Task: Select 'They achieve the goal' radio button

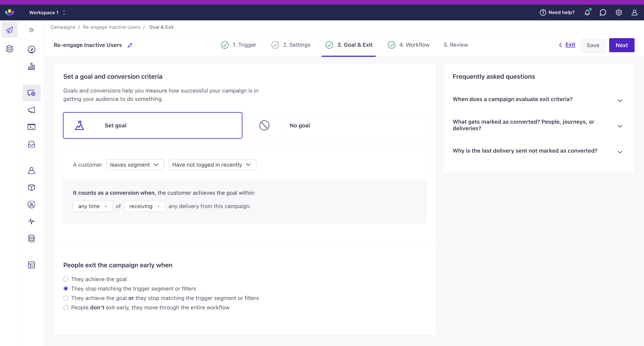Action: pos(65,279)
